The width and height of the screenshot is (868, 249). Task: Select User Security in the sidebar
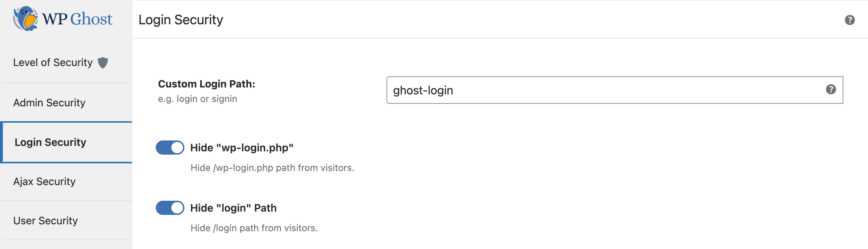point(45,220)
